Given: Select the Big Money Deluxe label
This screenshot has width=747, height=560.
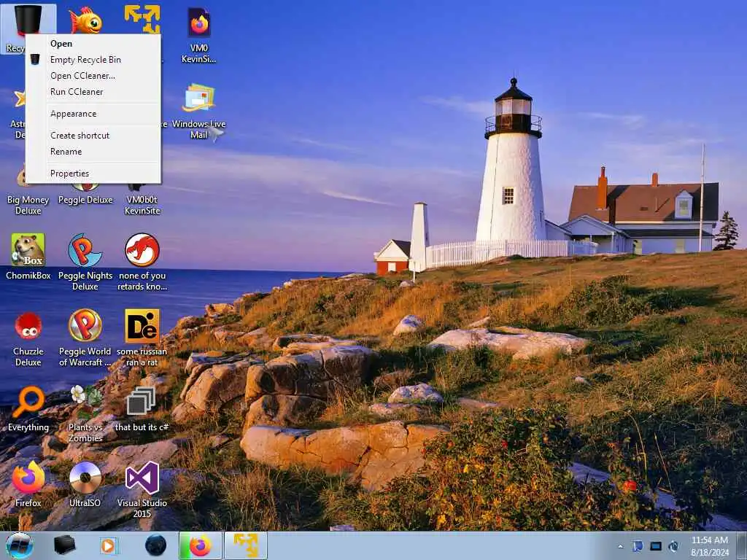Looking at the screenshot, I should (28, 205).
